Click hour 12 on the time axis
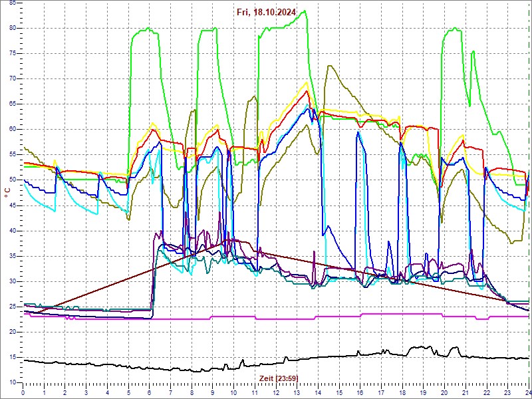The width and height of the screenshot is (532, 399). pyautogui.click(x=276, y=392)
